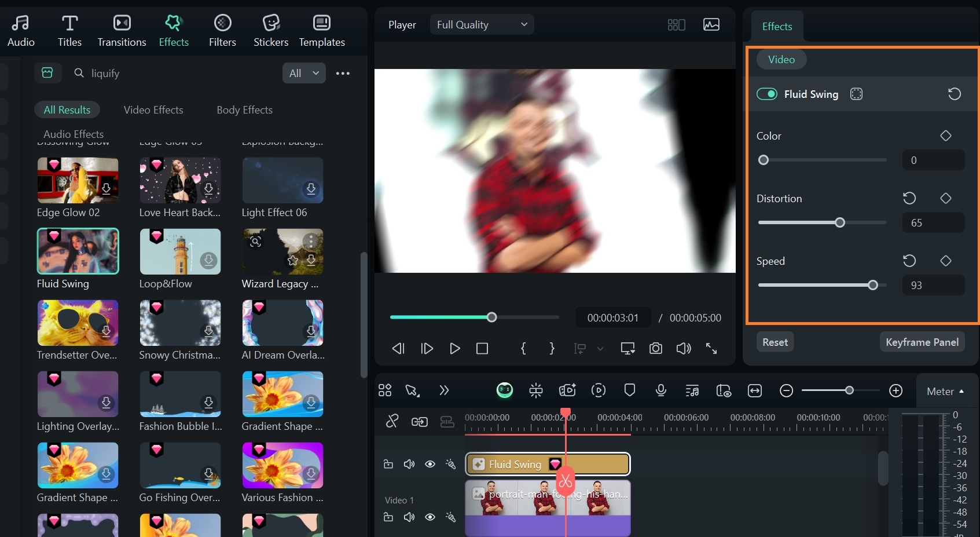Open the Filters tab
This screenshot has width=980, height=537.
tap(222, 31)
